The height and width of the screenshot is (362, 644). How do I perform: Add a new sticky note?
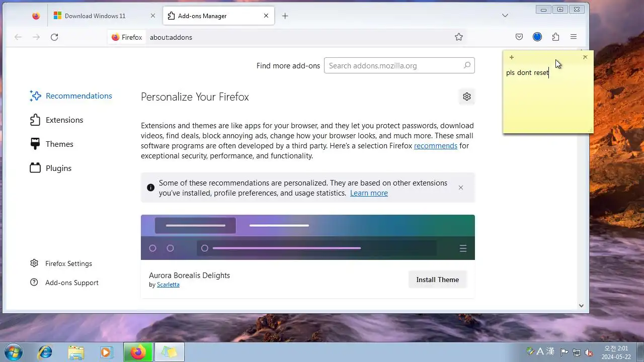[x=512, y=57]
